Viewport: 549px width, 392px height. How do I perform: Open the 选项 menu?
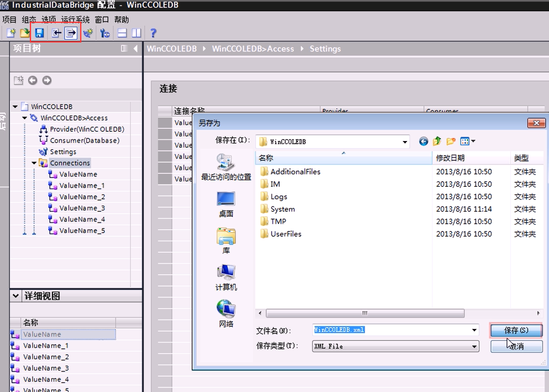[49, 20]
